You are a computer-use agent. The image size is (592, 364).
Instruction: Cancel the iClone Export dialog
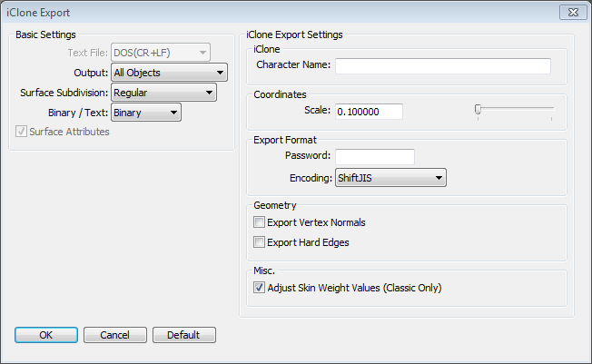point(115,335)
